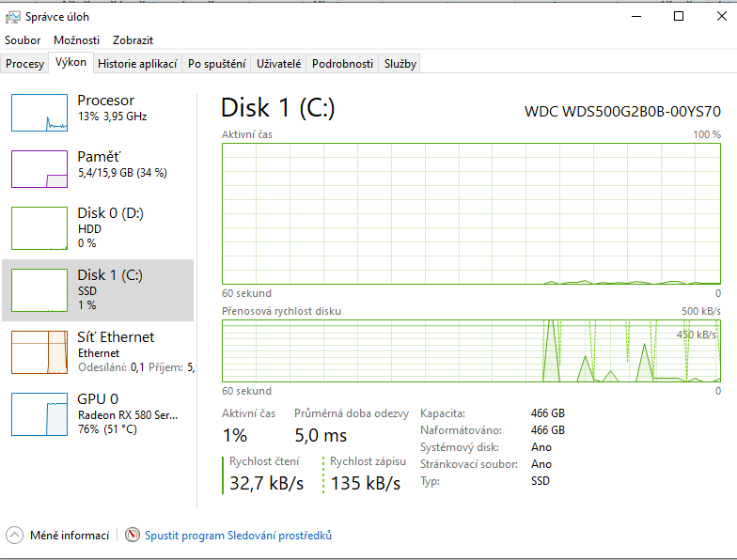Viewport: 737px width, 560px height.
Task: Click the Resource Monitor icon at bottom
Action: pyautogui.click(x=132, y=536)
